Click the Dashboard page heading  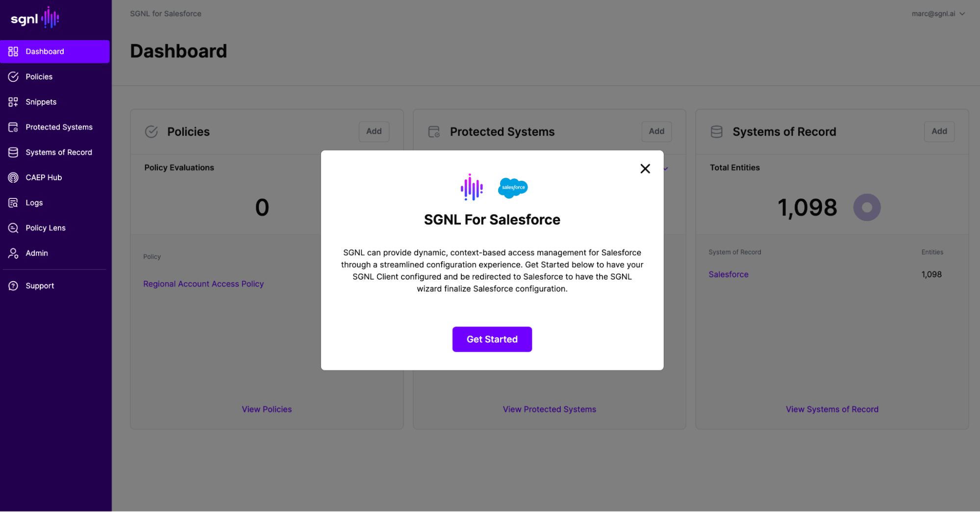coord(178,51)
